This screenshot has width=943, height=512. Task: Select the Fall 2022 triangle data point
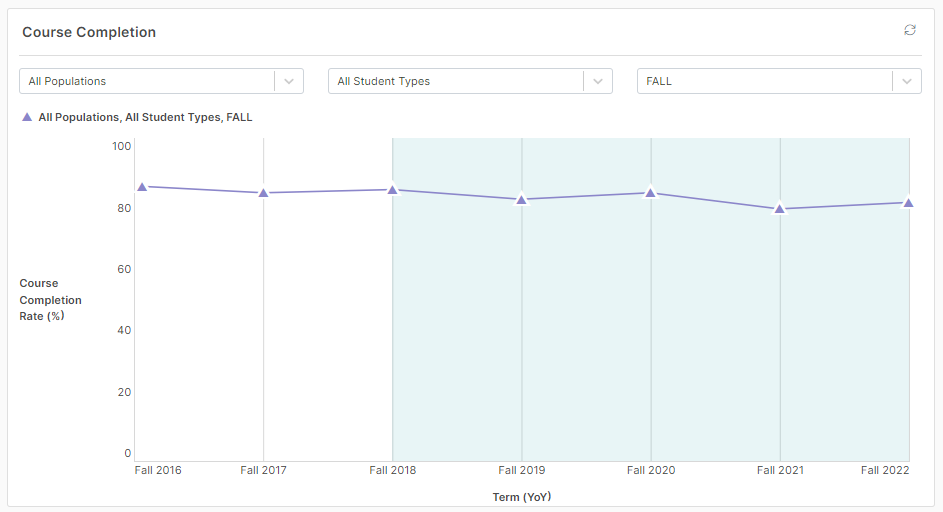[908, 203]
